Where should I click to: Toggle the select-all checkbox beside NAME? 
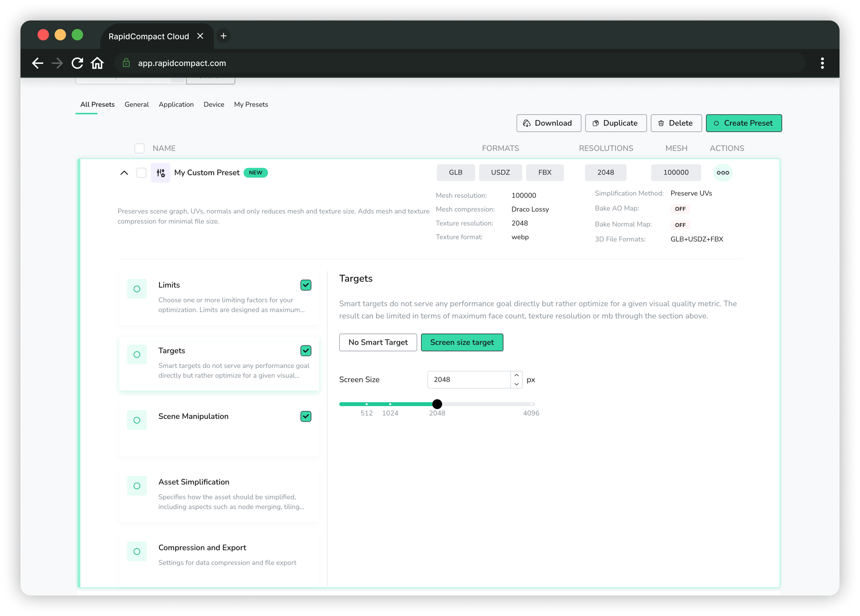point(140,148)
